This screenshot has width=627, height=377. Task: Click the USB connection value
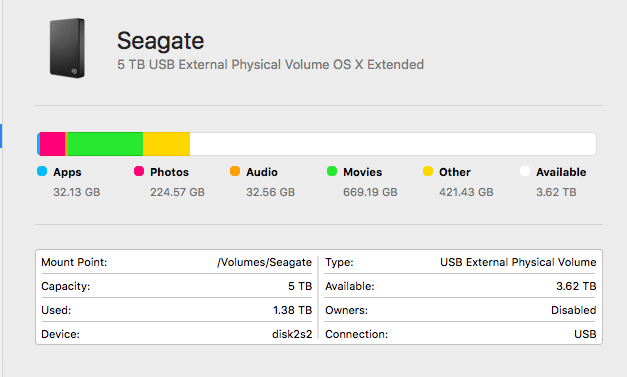coord(585,334)
